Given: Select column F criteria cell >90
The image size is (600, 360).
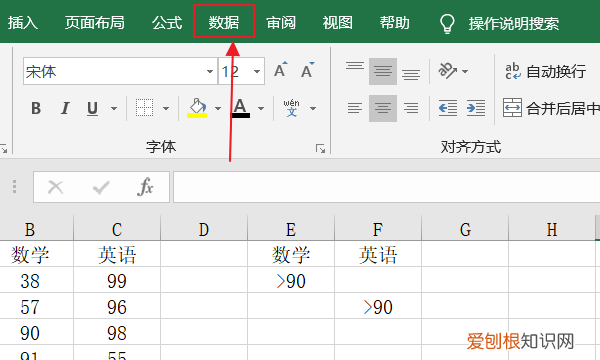Looking at the screenshot, I should [378, 306].
